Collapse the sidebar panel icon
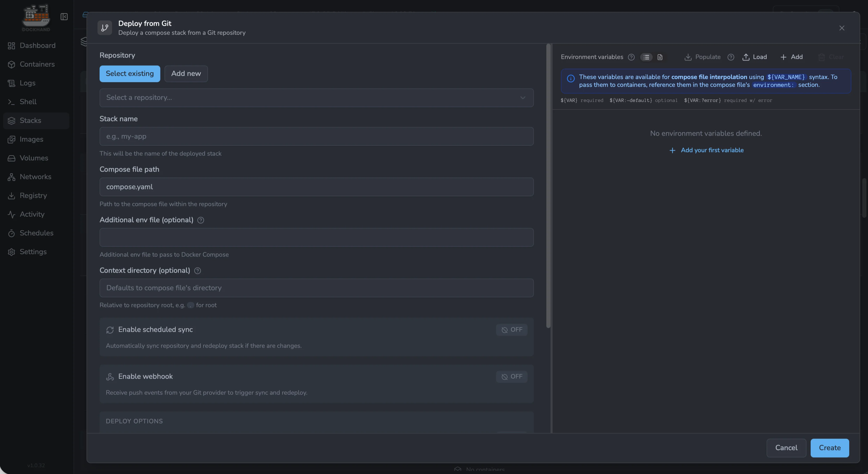Viewport: 868px width, 474px height. tap(64, 16)
